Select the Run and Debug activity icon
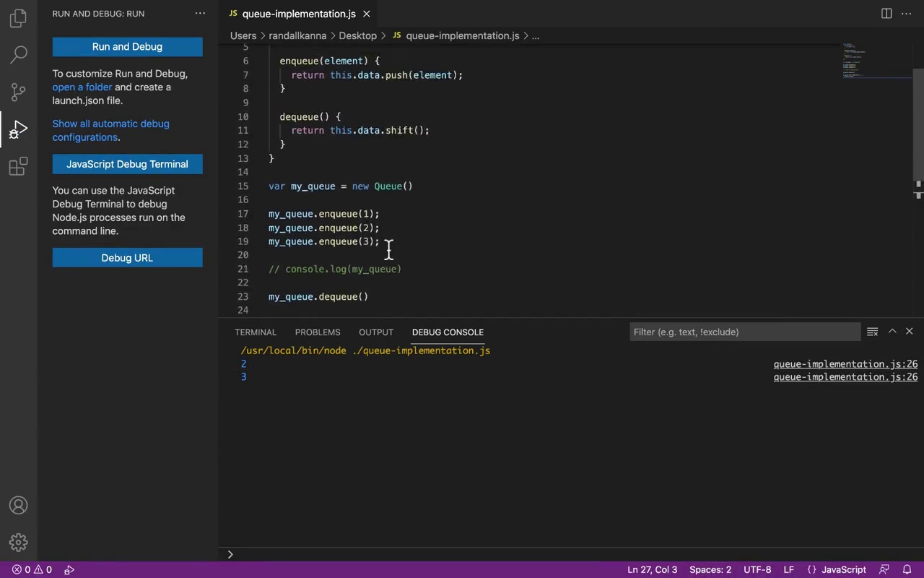This screenshot has width=924, height=578. 19,129
